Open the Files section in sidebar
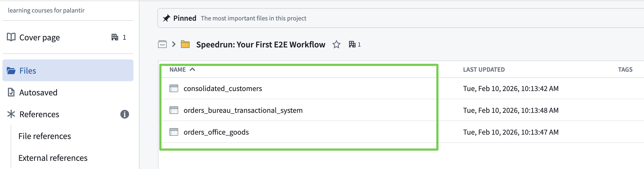Screen dimensions: 644x169 point(28,71)
